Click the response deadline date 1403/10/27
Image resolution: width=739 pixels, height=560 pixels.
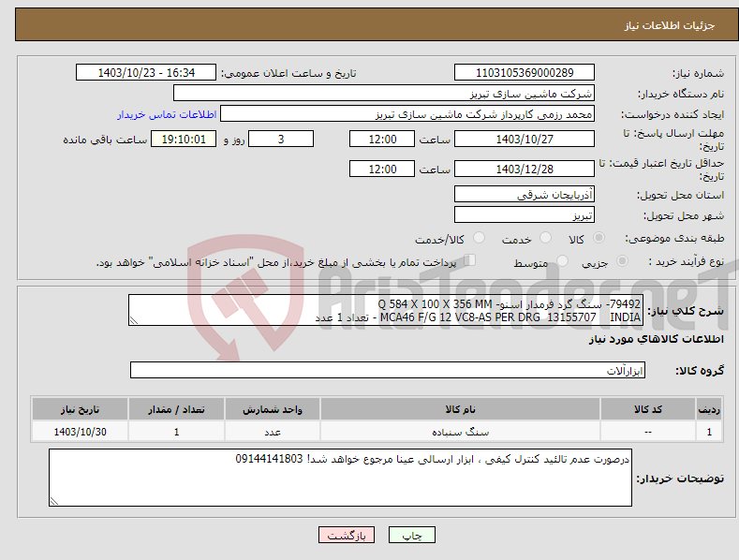[x=525, y=139]
